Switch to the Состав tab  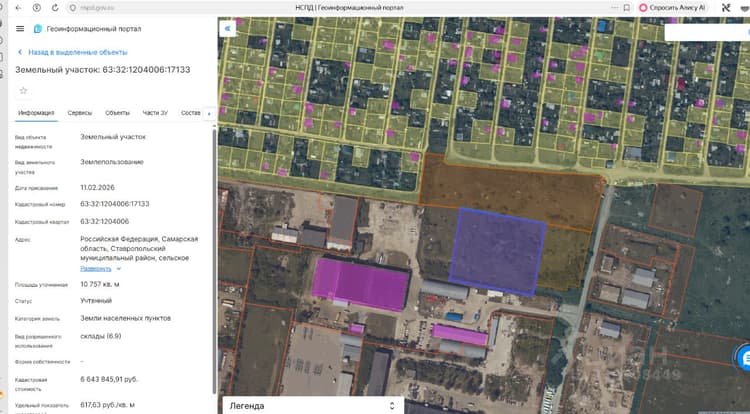[x=190, y=113]
